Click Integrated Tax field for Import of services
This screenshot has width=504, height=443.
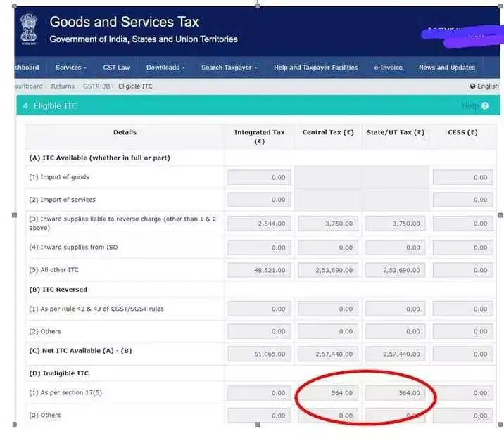pyautogui.click(x=259, y=200)
